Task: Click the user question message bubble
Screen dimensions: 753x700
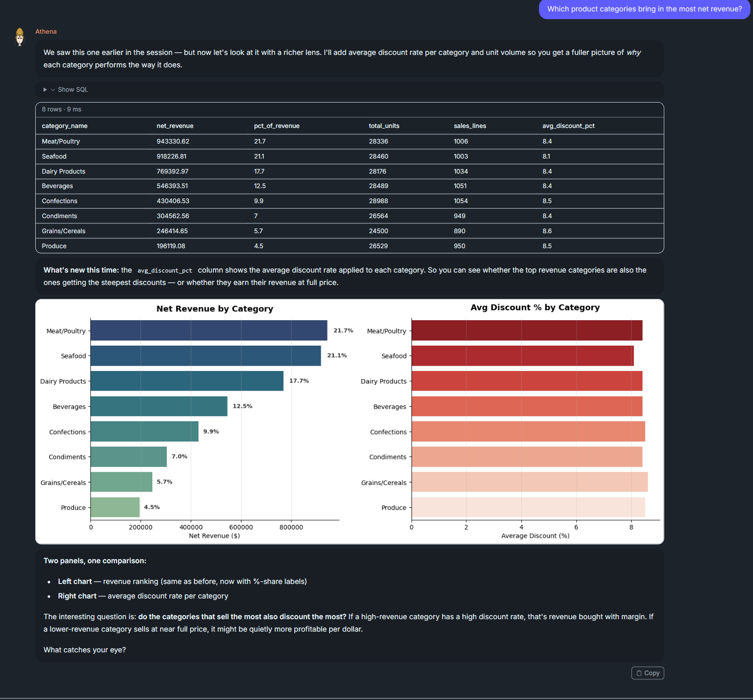Action: pyautogui.click(x=644, y=9)
